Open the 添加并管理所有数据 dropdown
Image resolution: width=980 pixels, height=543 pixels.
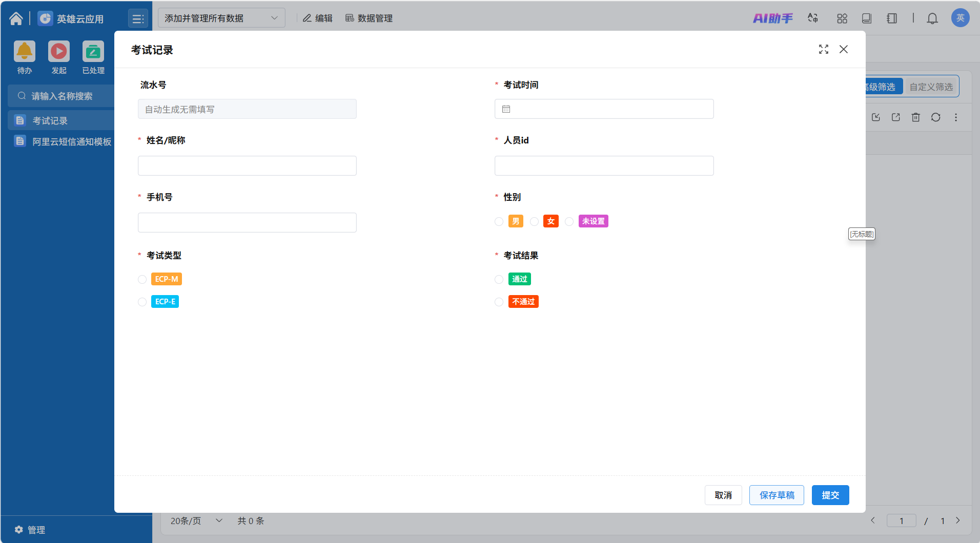point(221,18)
